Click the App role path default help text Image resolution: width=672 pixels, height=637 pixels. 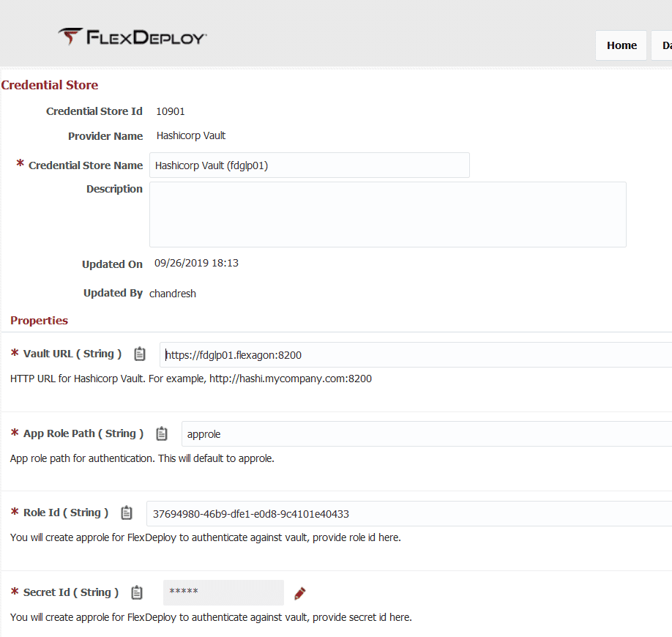142,458
